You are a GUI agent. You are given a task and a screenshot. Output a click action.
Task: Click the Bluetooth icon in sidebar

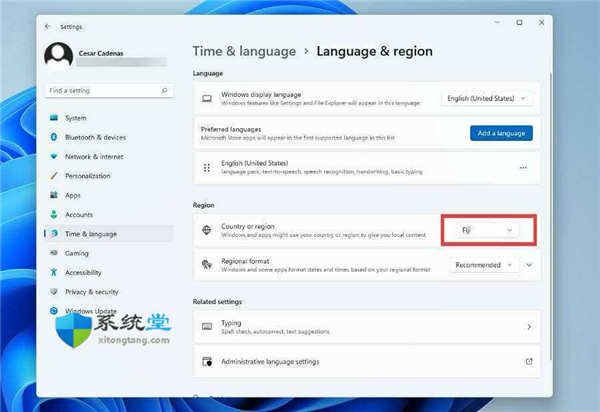54,137
